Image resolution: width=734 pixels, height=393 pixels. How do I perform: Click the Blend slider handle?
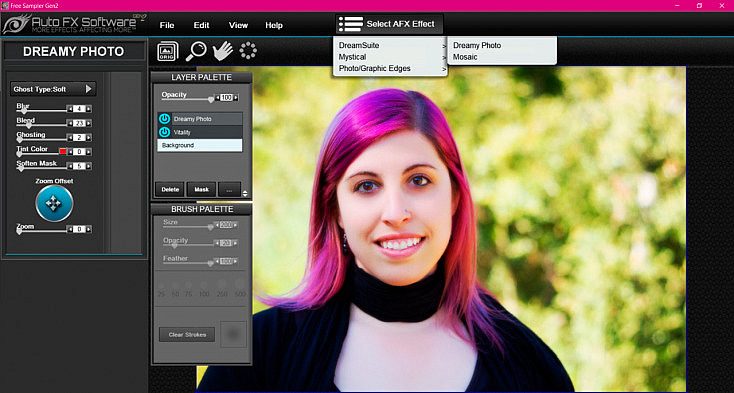pyautogui.click(x=29, y=125)
